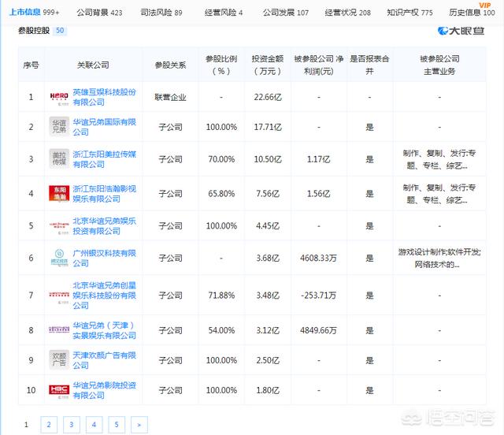This screenshot has height=435, width=504.
Task: Click the 美拉传媒 logo thumbnail
Action: click(x=59, y=158)
